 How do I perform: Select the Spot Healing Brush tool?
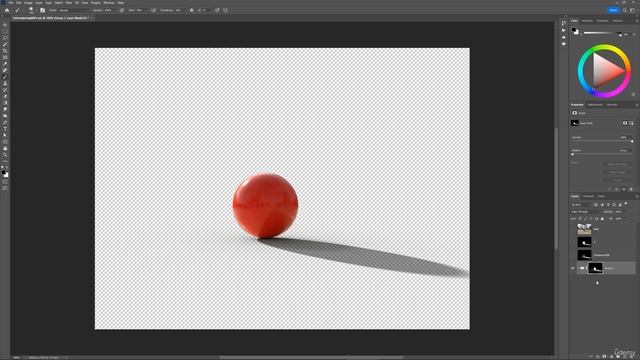point(5,70)
